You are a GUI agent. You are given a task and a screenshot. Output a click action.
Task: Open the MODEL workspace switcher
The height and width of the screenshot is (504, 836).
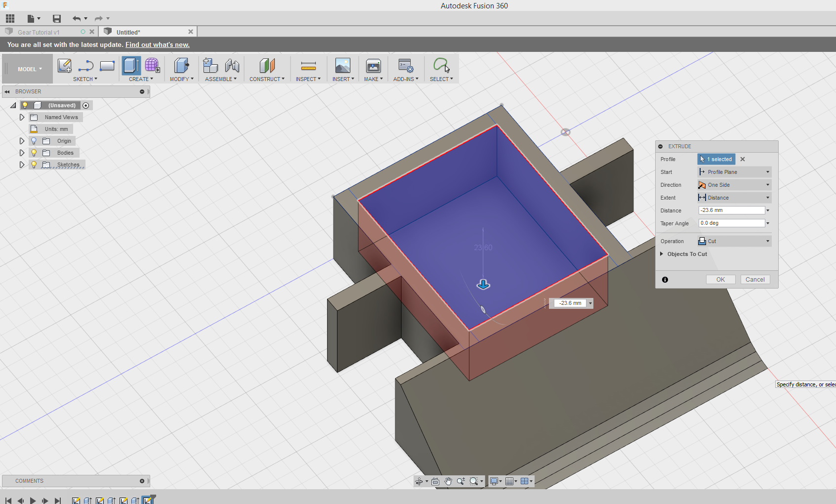coord(27,69)
